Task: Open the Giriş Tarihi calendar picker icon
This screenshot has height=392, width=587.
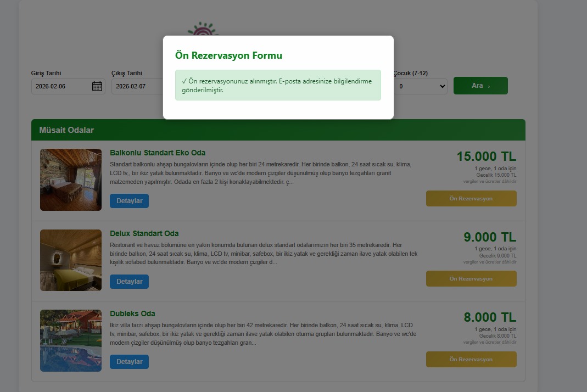Action: 97,86
